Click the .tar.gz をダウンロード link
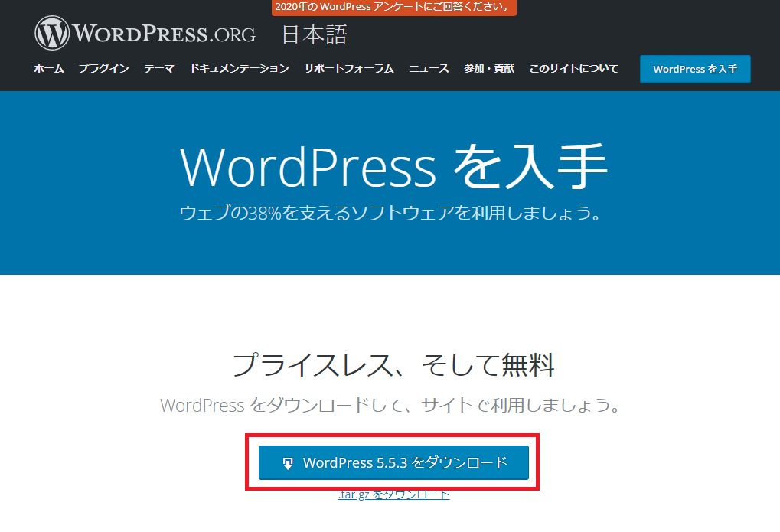Screen dimensions: 780x532 (x=393, y=494)
